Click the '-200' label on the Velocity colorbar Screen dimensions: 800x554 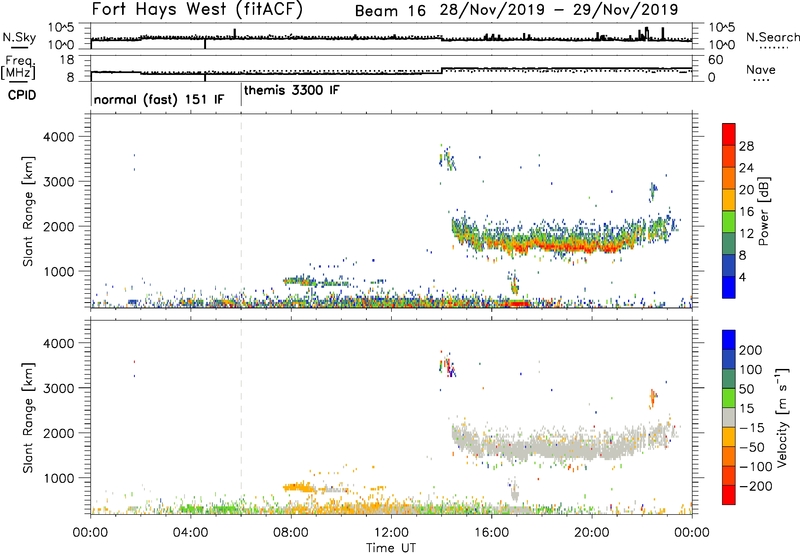pos(756,486)
